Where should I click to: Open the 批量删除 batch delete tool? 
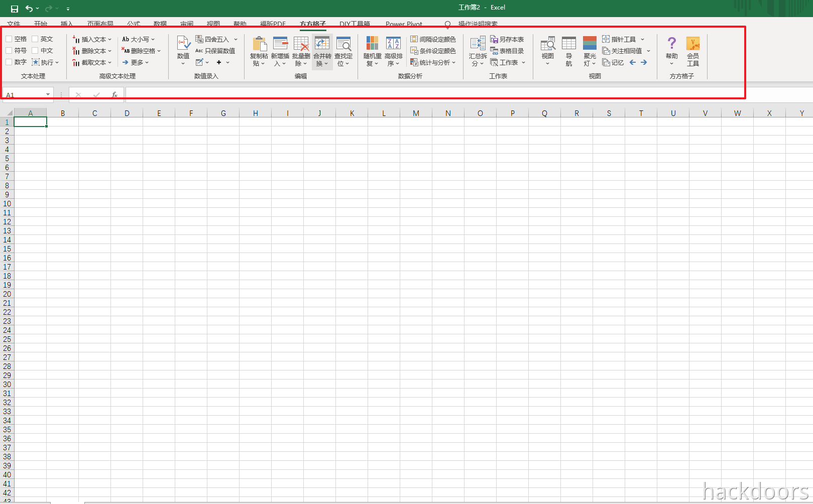coord(301,52)
